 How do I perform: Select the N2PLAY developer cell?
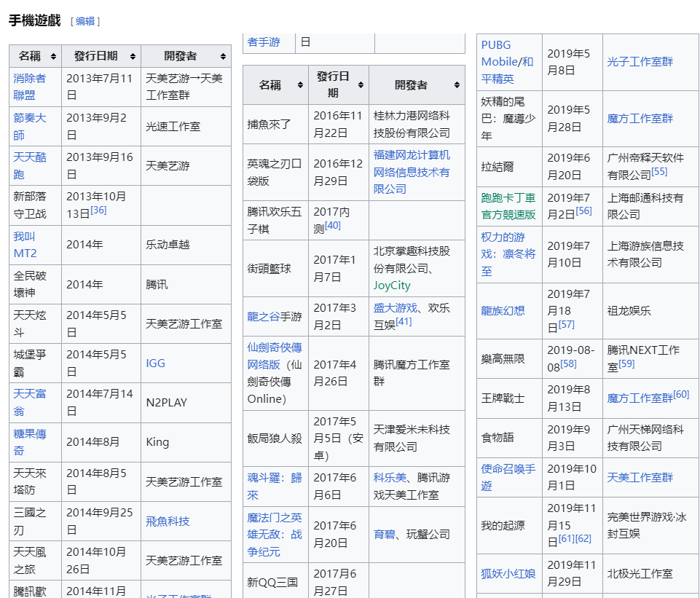186,403
